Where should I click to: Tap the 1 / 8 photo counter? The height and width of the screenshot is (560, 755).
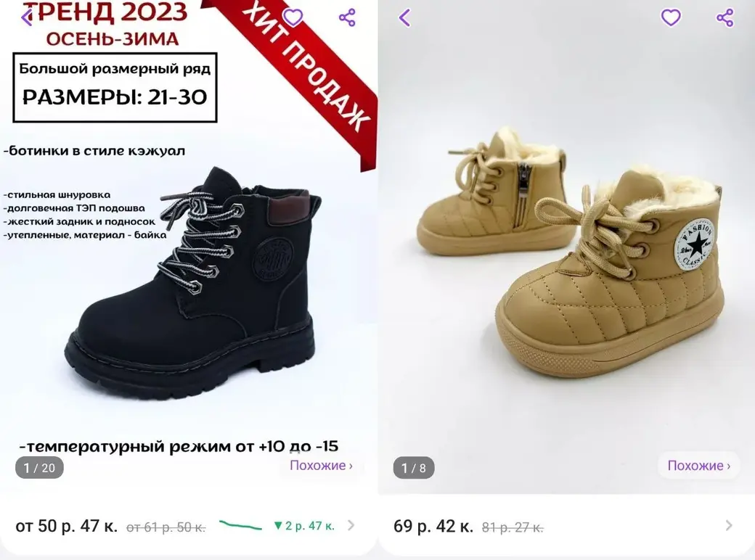click(414, 468)
